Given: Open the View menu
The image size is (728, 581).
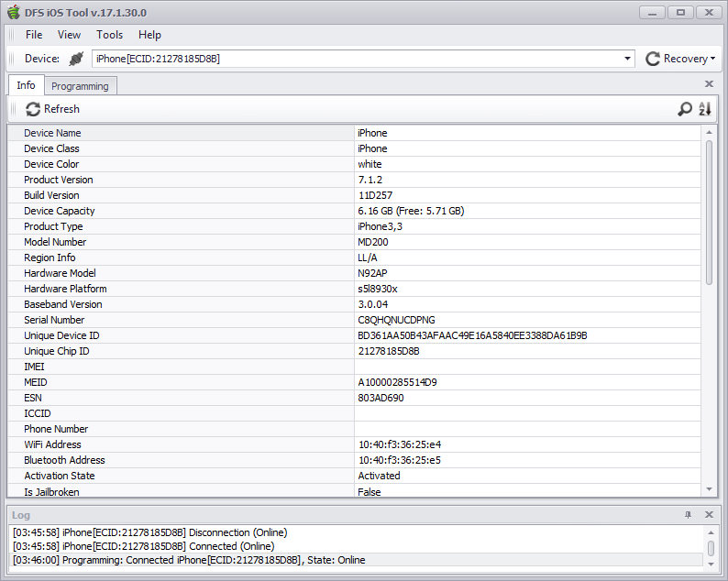Looking at the screenshot, I should [x=69, y=35].
